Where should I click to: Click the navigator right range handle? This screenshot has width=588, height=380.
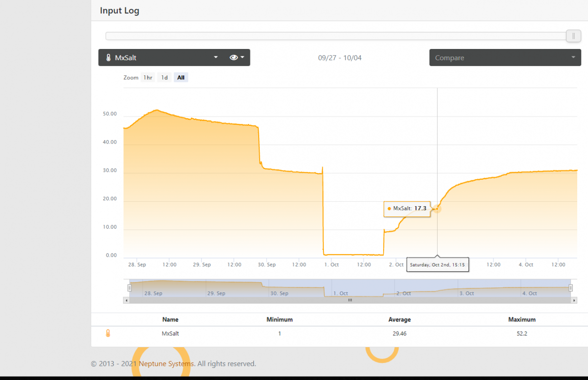click(571, 288)
